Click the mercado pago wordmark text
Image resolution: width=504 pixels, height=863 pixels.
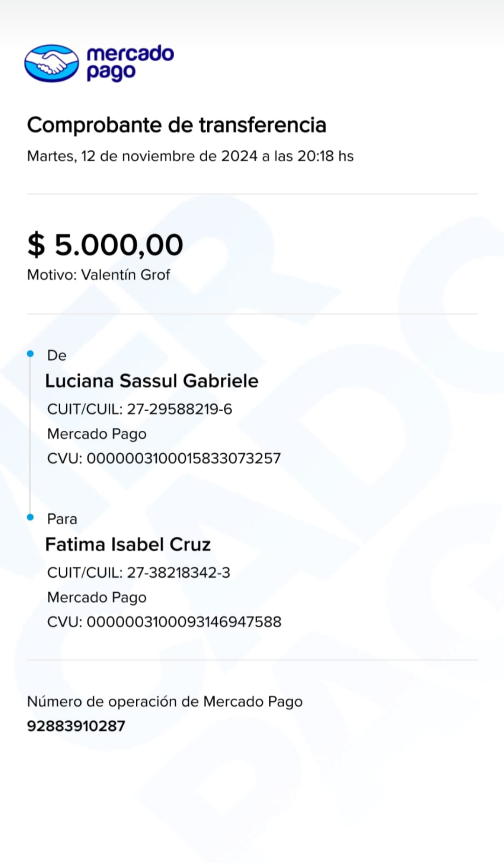[x=130, y=63]
